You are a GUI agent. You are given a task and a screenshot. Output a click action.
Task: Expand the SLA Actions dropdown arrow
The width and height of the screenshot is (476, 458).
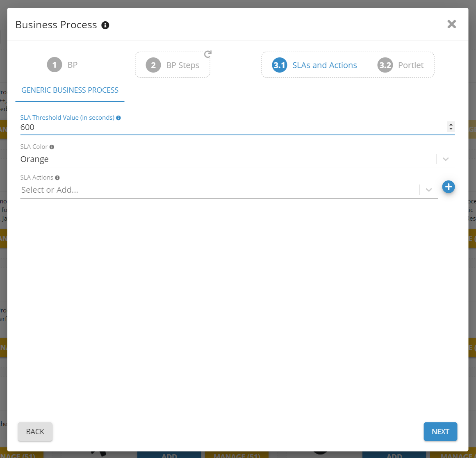[429, 190]
